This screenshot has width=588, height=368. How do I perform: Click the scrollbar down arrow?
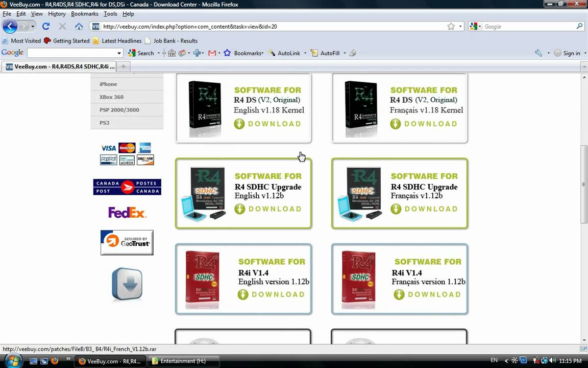pyautogui.click(x=584, y=340)
